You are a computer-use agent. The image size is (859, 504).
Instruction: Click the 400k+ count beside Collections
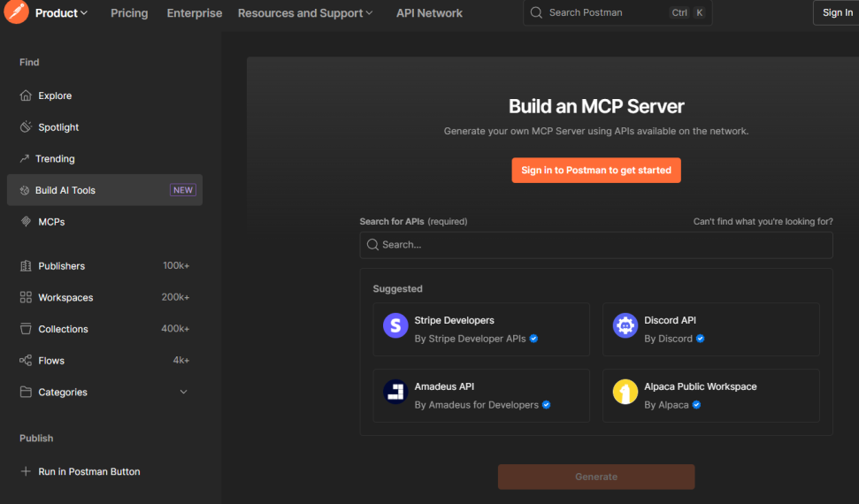[175, 329]
